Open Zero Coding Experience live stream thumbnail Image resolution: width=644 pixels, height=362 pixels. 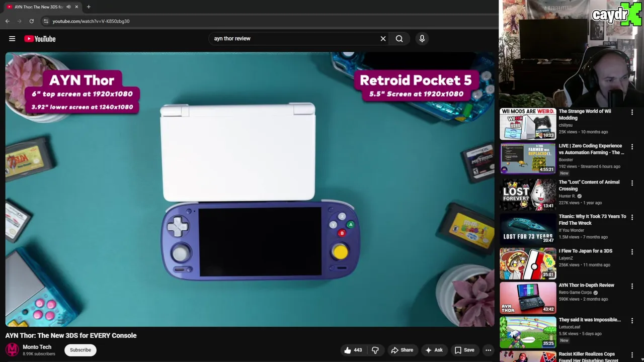click(x=528, y=158)
